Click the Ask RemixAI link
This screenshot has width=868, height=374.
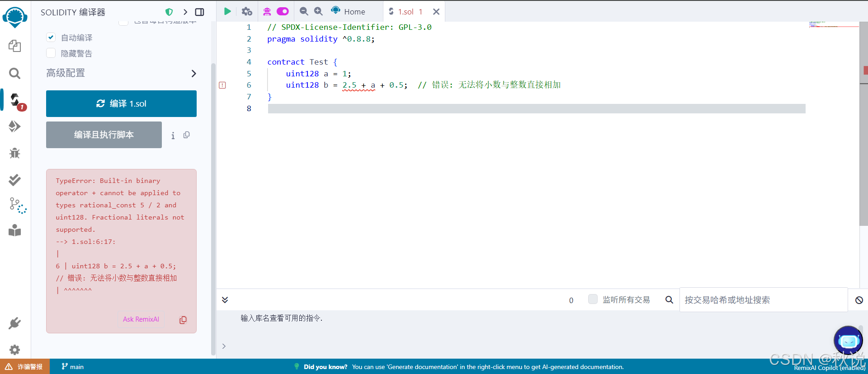[141, 319]
